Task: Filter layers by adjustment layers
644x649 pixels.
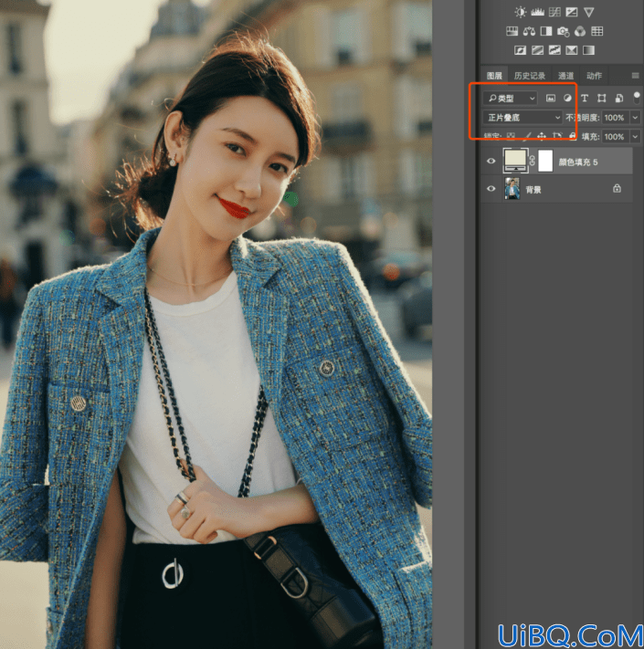Action: point(567,98)
